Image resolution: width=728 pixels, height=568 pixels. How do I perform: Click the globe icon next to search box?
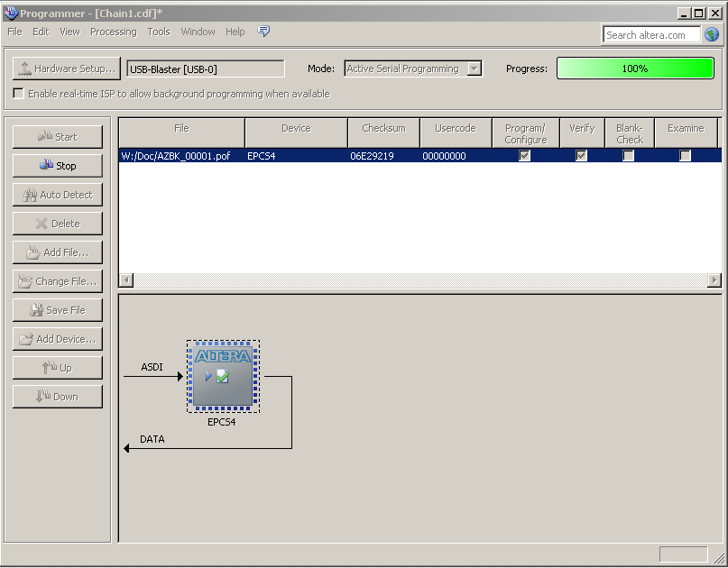pos(712,35)
